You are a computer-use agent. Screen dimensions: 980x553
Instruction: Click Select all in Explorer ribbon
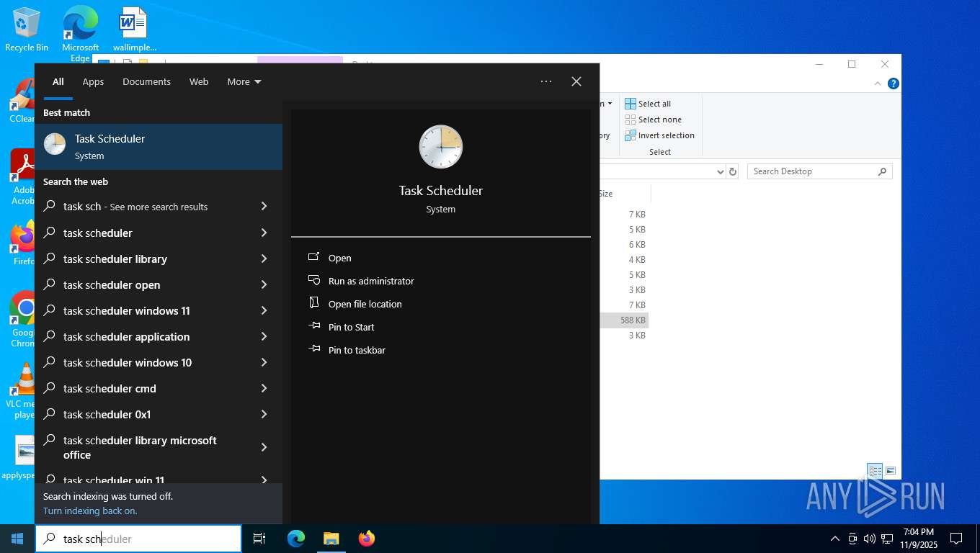[x=648, y=104]
